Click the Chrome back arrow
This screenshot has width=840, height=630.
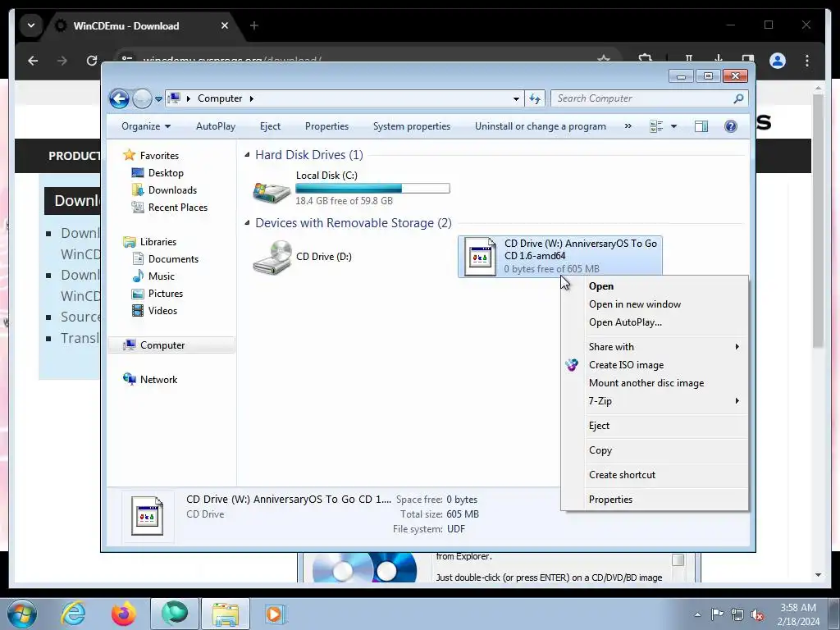tap(33, 61)
